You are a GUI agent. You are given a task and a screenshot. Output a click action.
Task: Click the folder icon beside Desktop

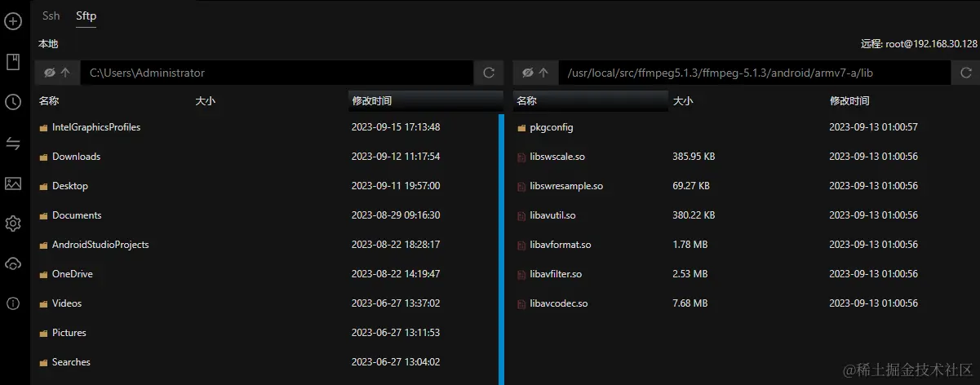point(43,187)
